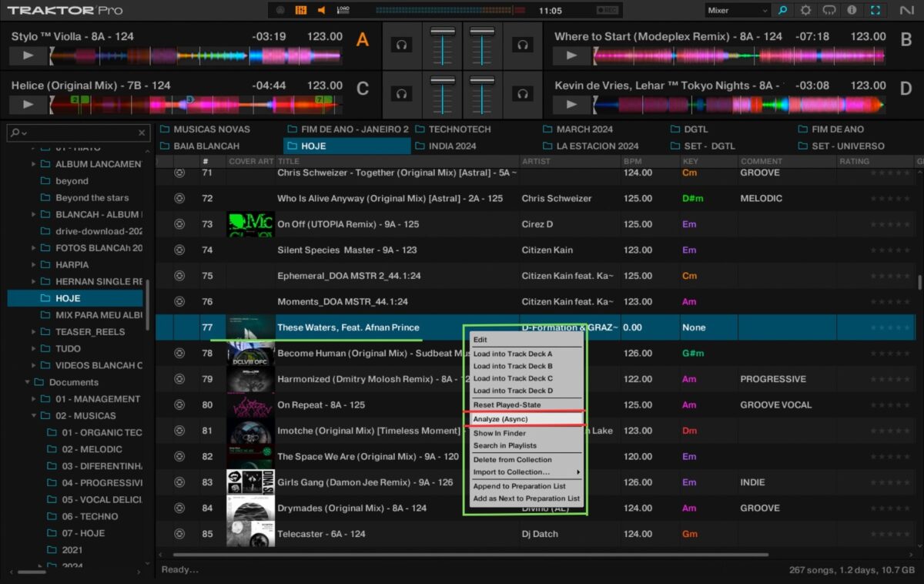
Task: Toggle the info tooltips button
Action: pos(852,11)
